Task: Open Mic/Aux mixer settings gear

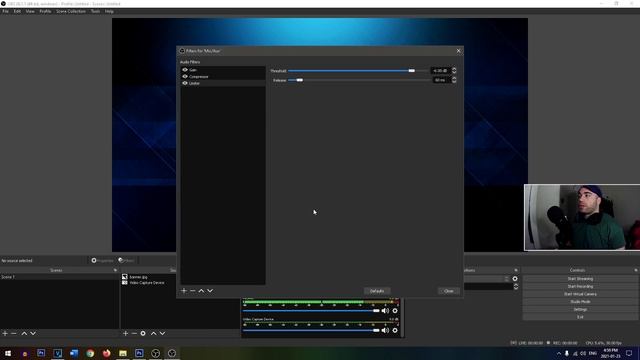Action: pyautogui.click(x=395, y=311)
